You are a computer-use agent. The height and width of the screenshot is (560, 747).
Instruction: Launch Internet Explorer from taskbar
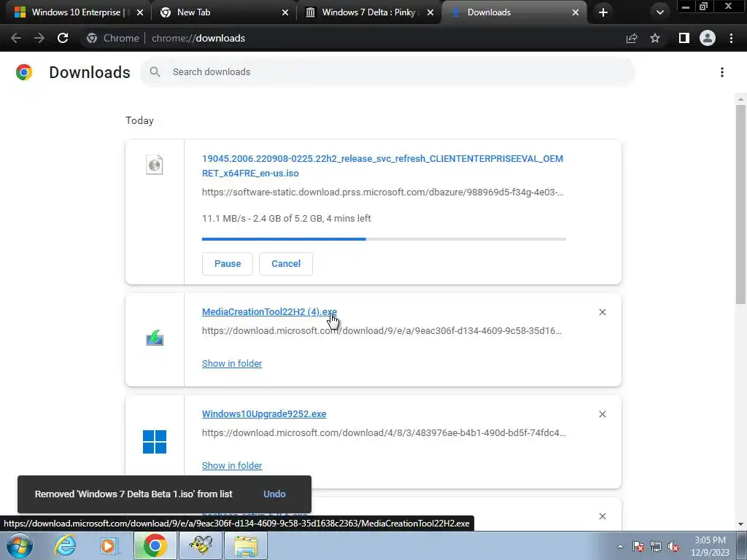65,545
